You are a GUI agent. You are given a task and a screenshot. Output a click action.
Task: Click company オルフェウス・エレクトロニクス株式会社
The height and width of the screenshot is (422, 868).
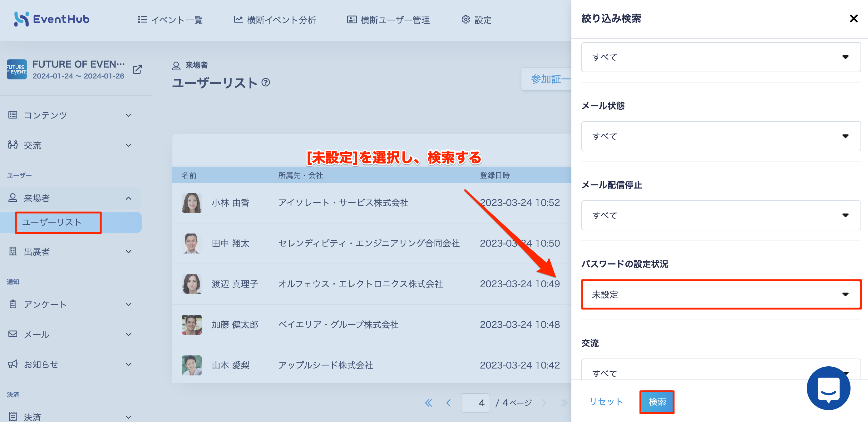pos(360,284)
